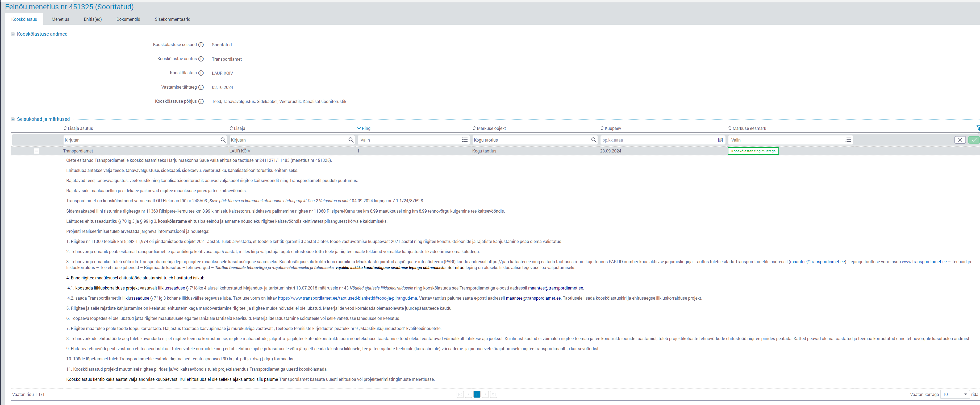Sort by Märkuse objekt column
The image size is (980, 405).
click(489, 128)
